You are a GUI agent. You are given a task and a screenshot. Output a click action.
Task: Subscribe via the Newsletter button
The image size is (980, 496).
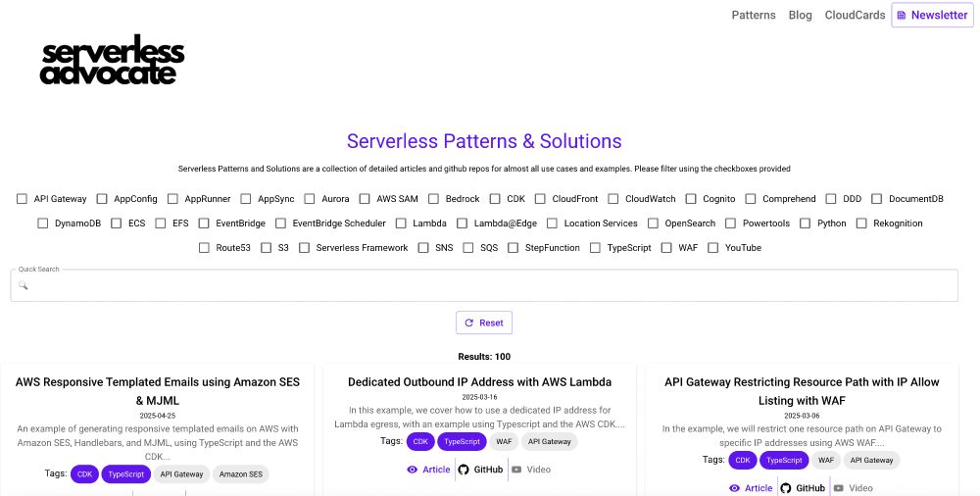[933, 15]
